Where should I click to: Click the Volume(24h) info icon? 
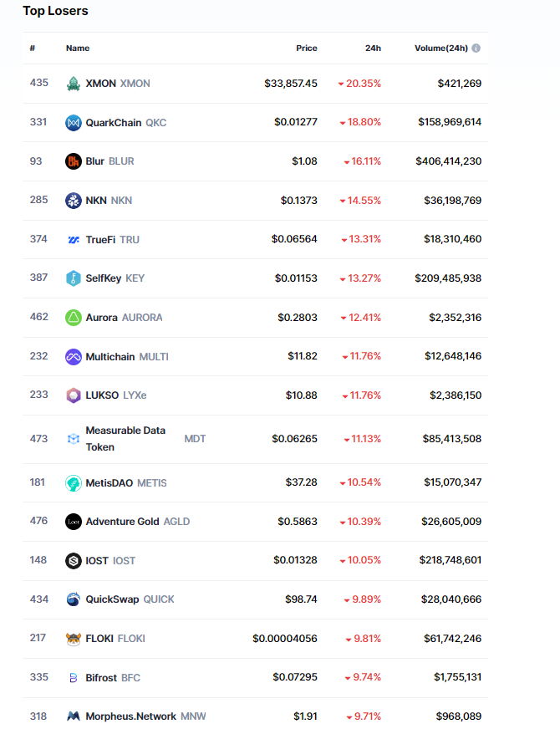click(476, 48)
